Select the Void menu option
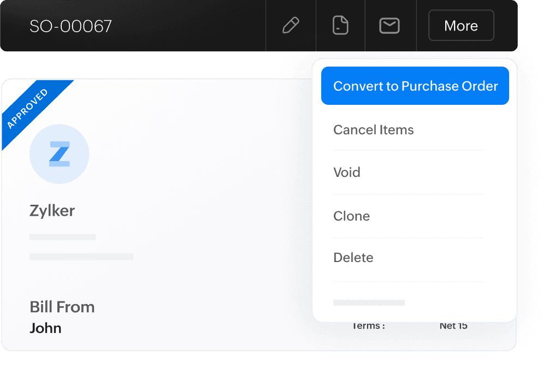The height and width of the screenshot is (392, 543). [347, 173]
